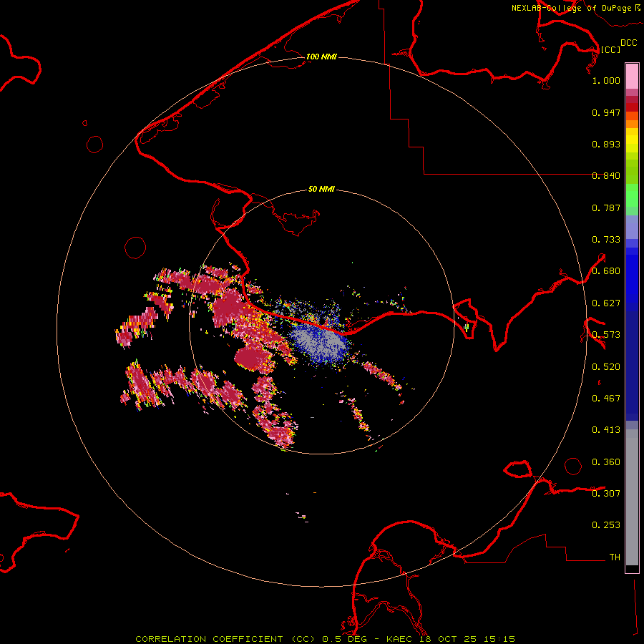Click the 0.733 color scale value

(x=606, y=240)
